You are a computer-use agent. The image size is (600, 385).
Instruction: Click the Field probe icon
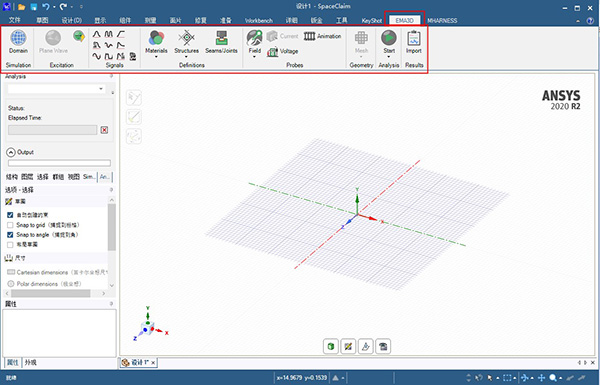(254, 38)
